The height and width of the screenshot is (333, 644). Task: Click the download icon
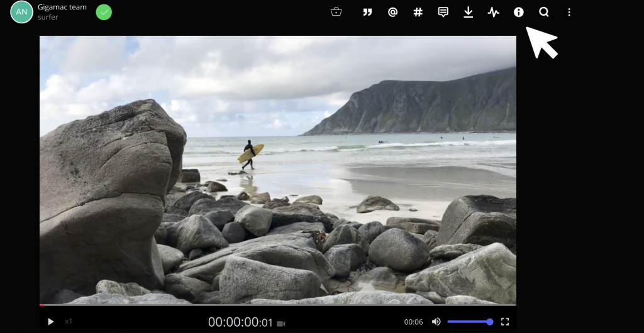pos(468,13)
